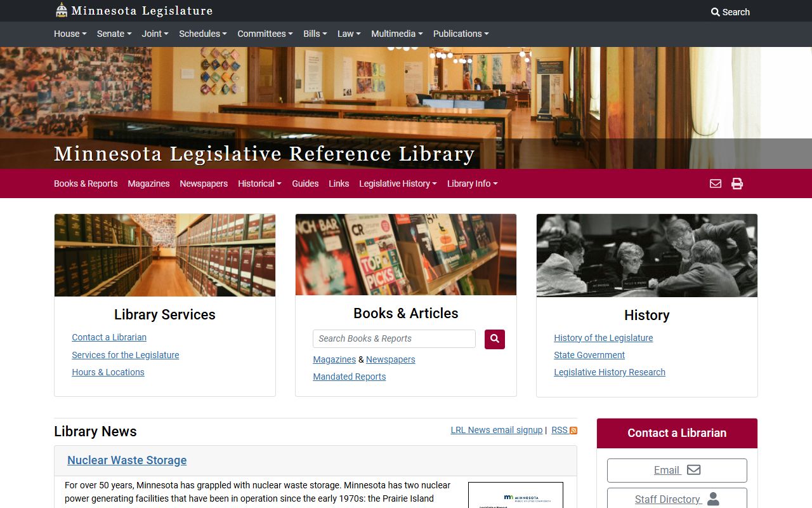812x508 pixels.
Task: Open Legislative History Research link
Action: 610,372
